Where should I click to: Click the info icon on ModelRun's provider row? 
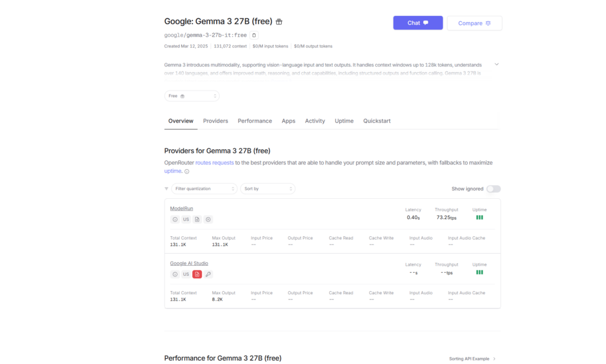point(175,219)
